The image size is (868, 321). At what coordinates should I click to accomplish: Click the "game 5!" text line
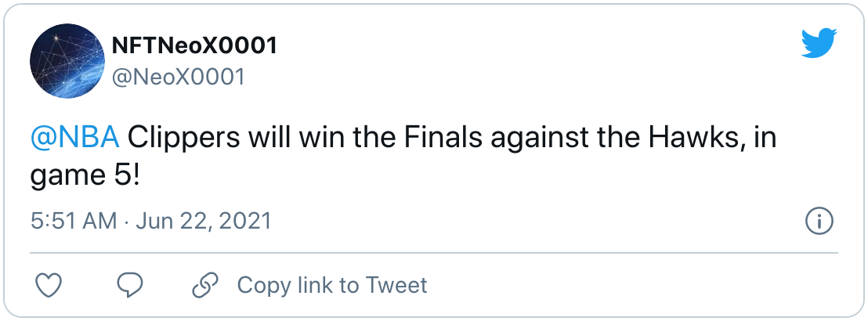pos(85,179)
